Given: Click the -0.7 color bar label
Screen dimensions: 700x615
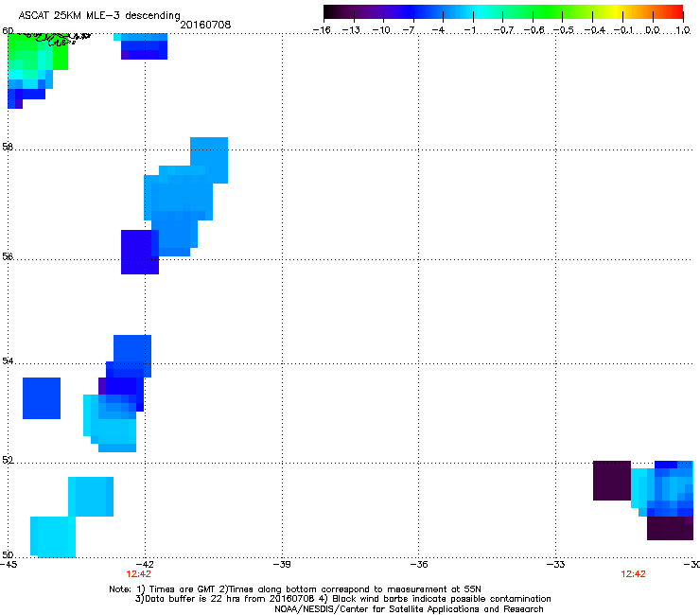Looking at the screenshot, I should pyautogui.click(x=503, y=30).
